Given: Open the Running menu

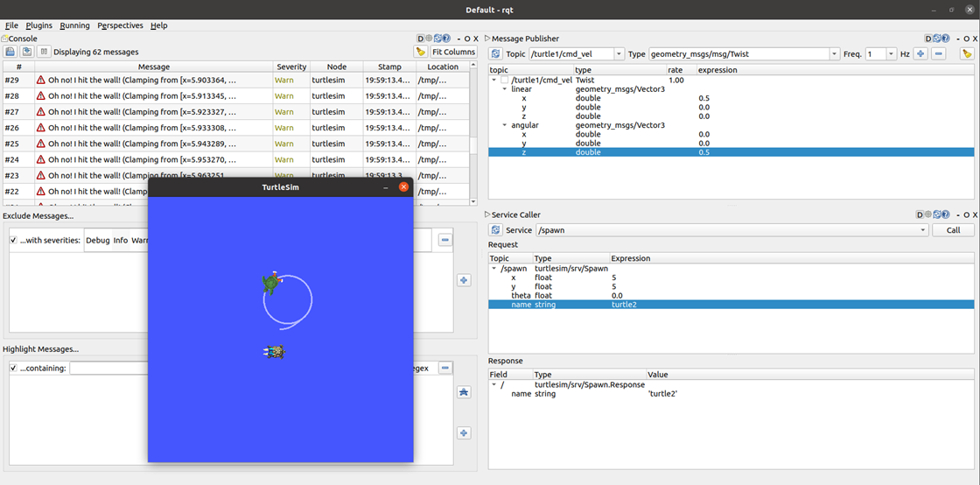Looking at the screenshot, I should click(75, 25).
